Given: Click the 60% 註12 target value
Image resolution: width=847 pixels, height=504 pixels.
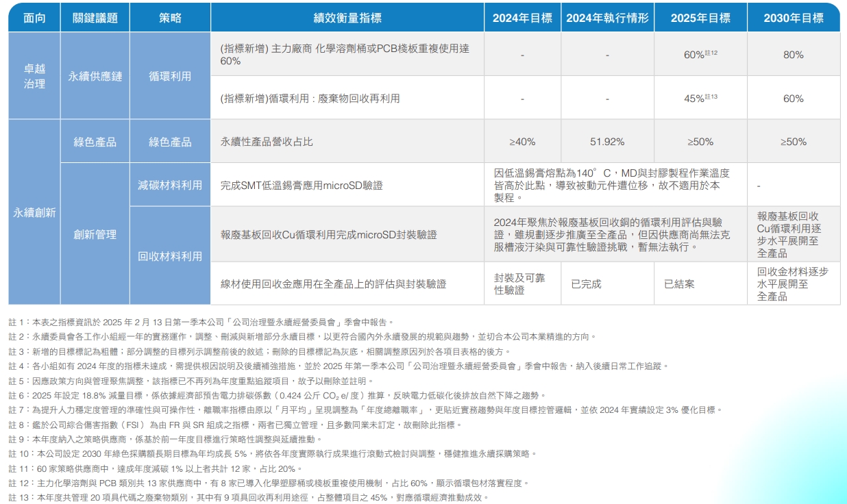Looking at the screenshot, I should click(x=700, y=54).
